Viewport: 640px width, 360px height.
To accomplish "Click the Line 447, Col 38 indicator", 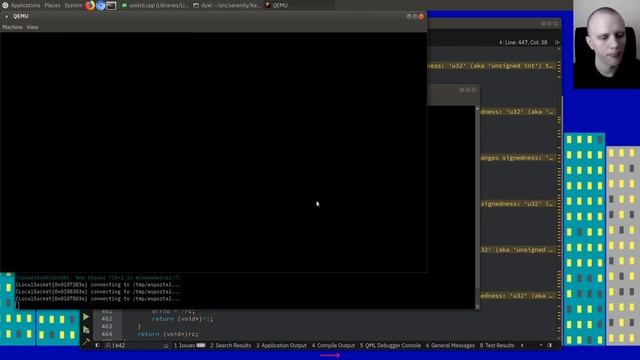I will [x=525, y=42].
